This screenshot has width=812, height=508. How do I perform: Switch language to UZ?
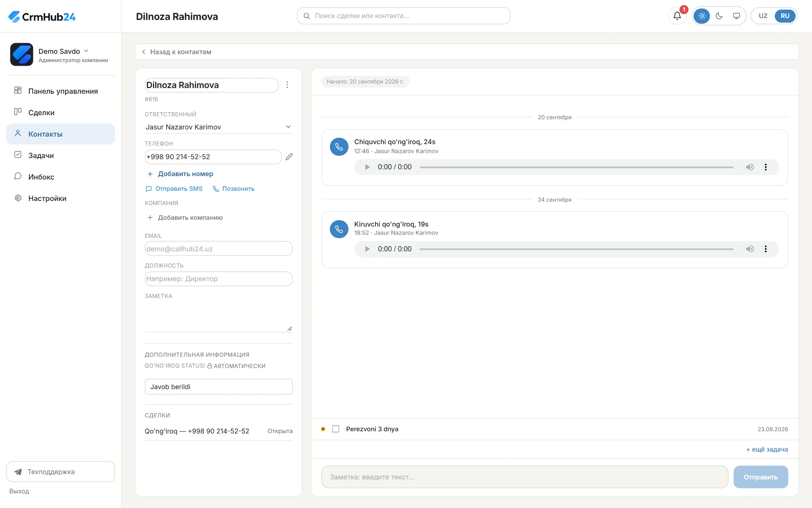[x=763, y=16]
